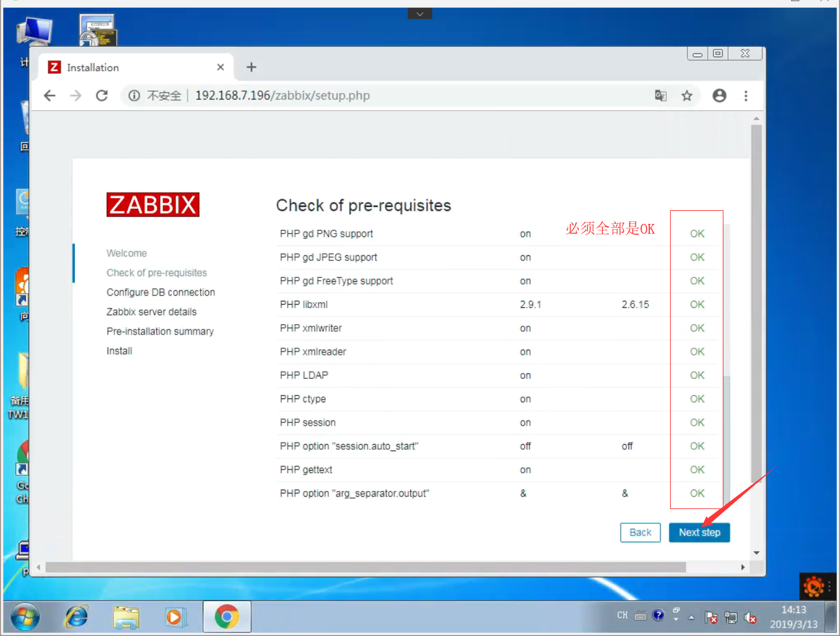The height and width of the screenshot is (636, 840).
Task: Open Windows Media Player from the taskbar
Action: pos(175,616)
